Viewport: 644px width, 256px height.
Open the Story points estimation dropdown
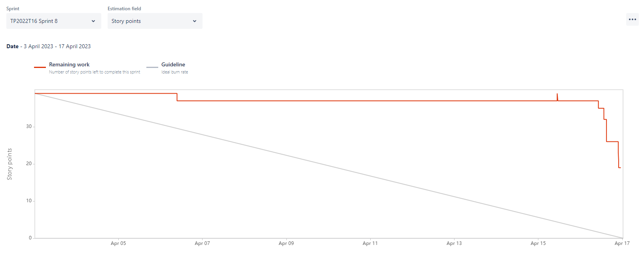click(155, 21)
